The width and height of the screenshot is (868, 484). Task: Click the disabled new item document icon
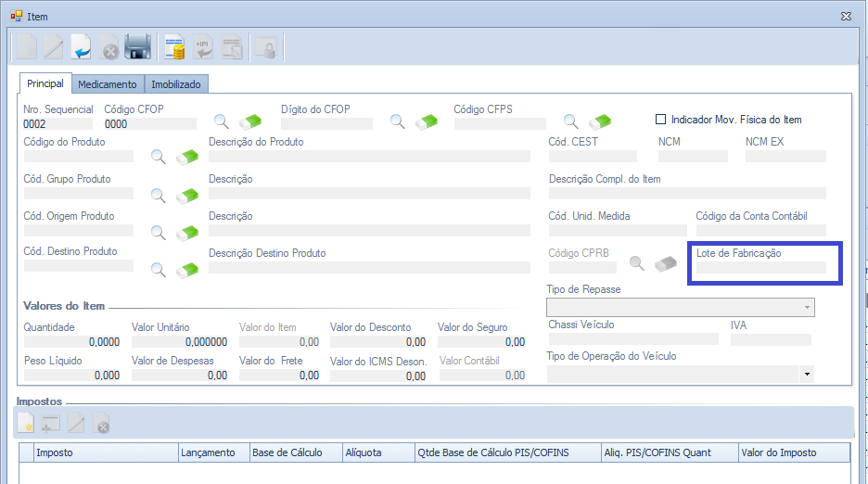[x=26, y=47]
